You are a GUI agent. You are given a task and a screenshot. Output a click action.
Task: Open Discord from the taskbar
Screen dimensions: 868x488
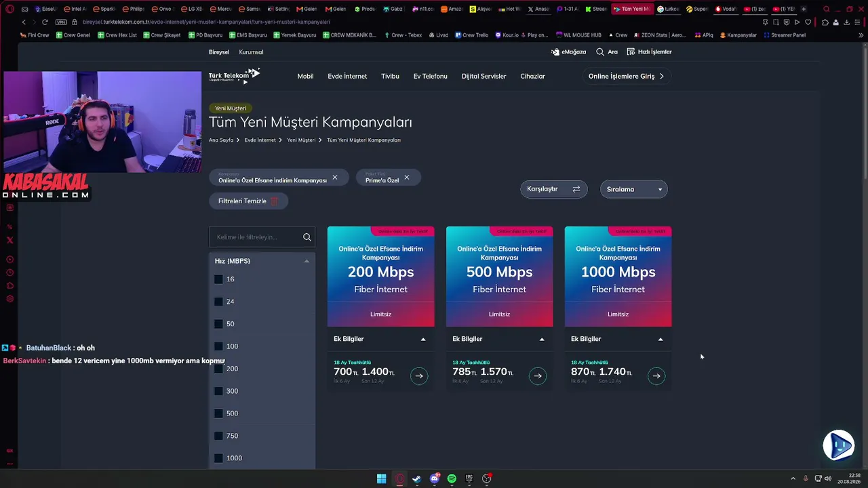tap(435, 479)
